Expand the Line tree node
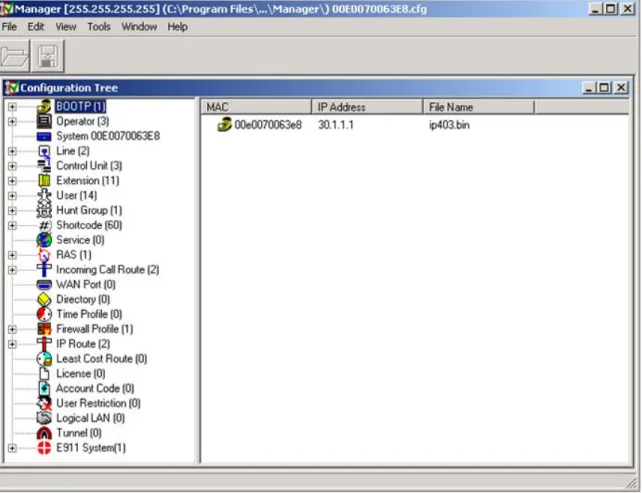This screenshot has width=642, height=493. (12, 152)
